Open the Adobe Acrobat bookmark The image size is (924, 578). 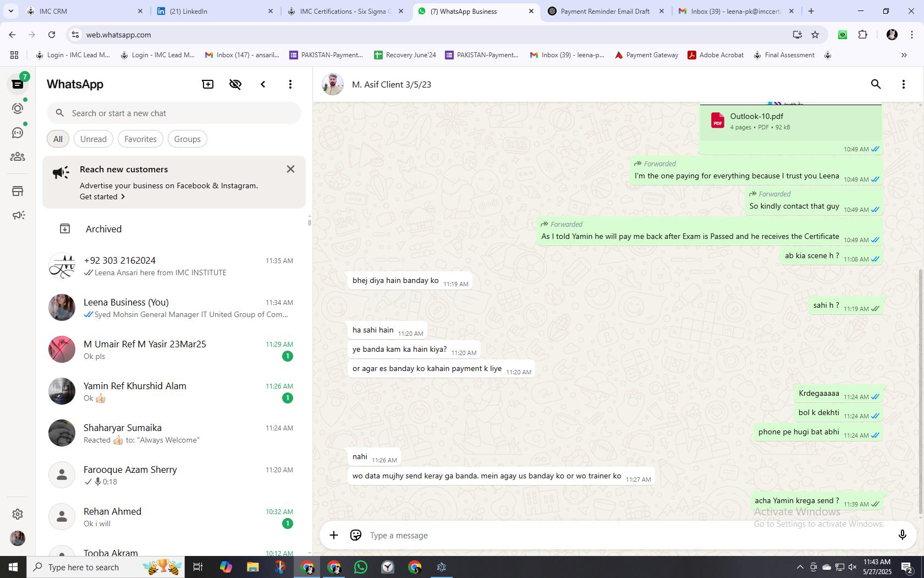pyautogui.click(x=716, y=55)
